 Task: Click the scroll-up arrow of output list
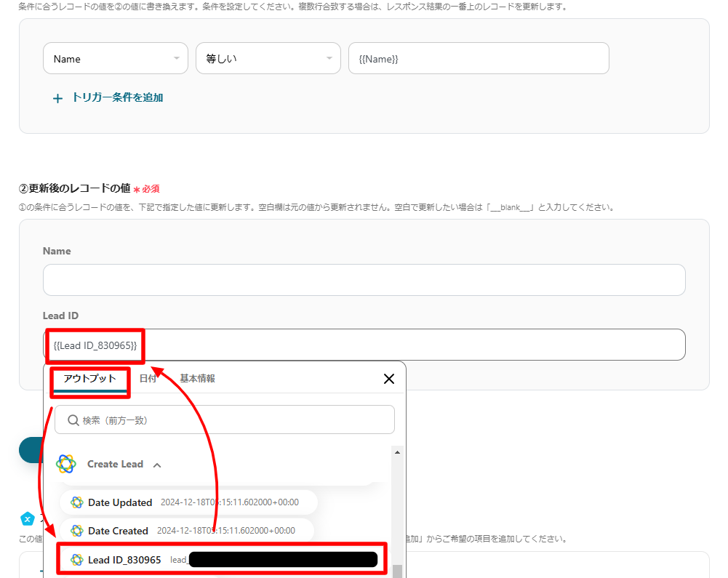pyautogui.click(x=397, y=452)
